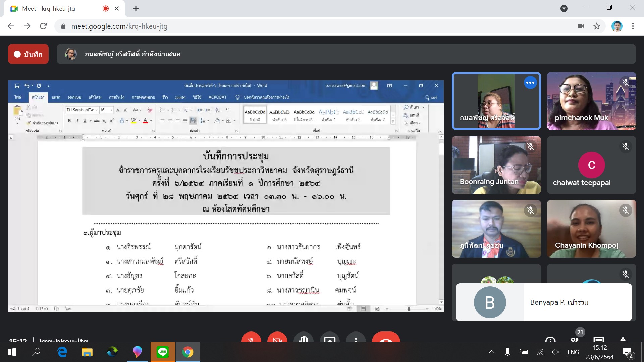The height and width of the screenshot is (362, 644).
Task: Show hidden system tray icons
Action: pos(491,352)
